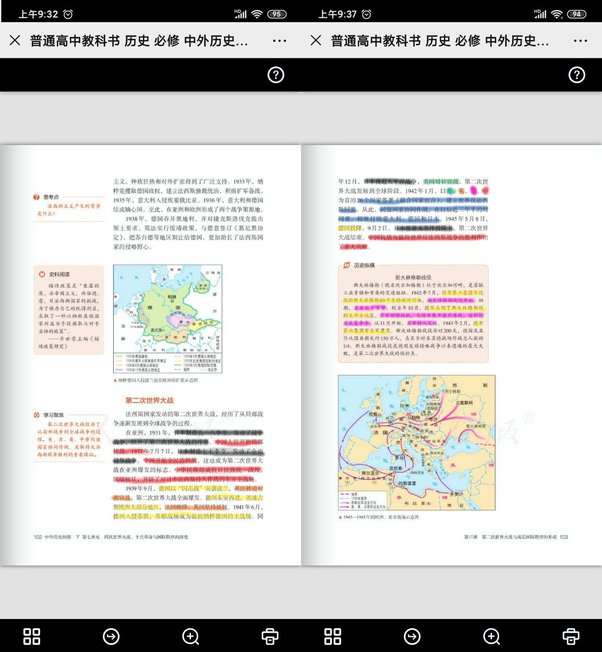Tap the left viewer document title text
This screenshot has width=602, height=652.
[139, 41]
